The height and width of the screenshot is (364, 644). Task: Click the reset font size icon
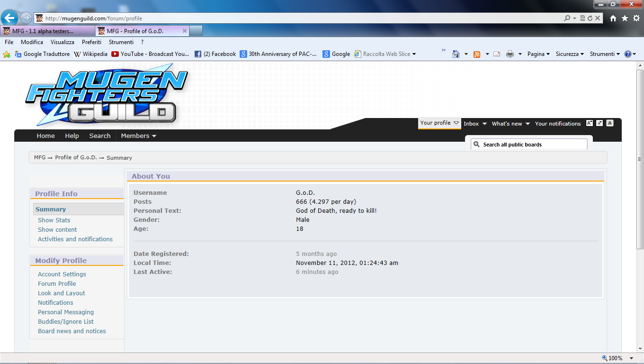[610, 123]
